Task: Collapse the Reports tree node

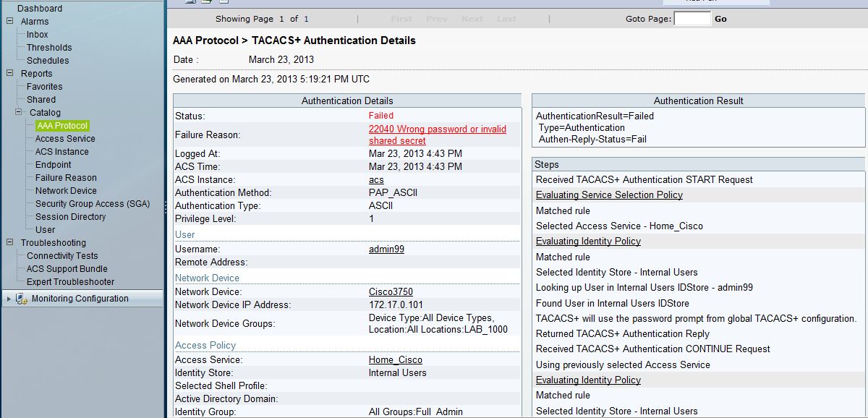Action: (10, 74)
